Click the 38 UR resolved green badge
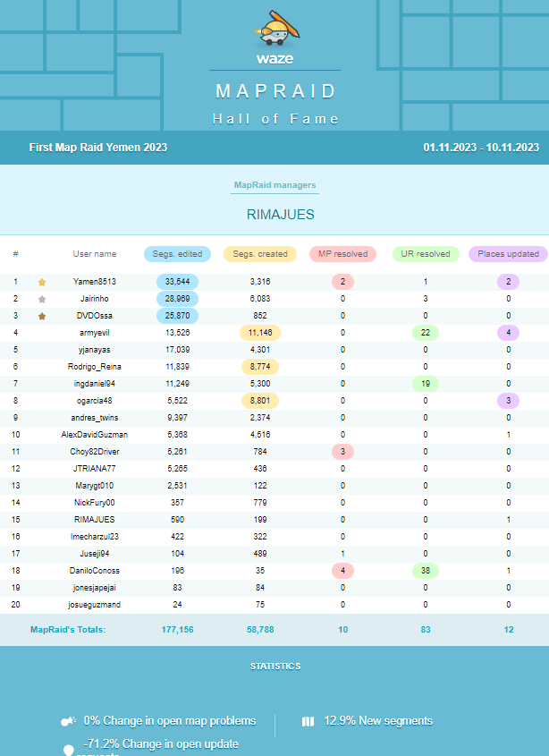 (x=426, y=570)
